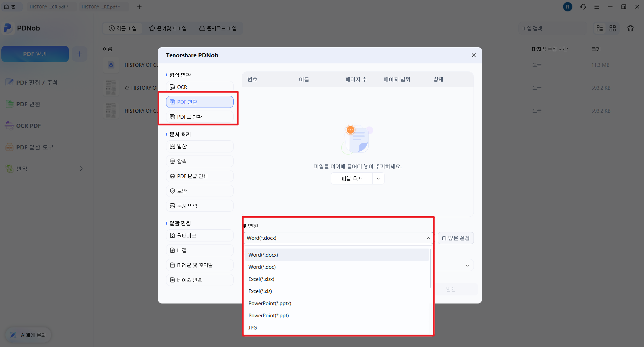Open the trash bin icon
The image size is (644, 347).
coord(630,28)
